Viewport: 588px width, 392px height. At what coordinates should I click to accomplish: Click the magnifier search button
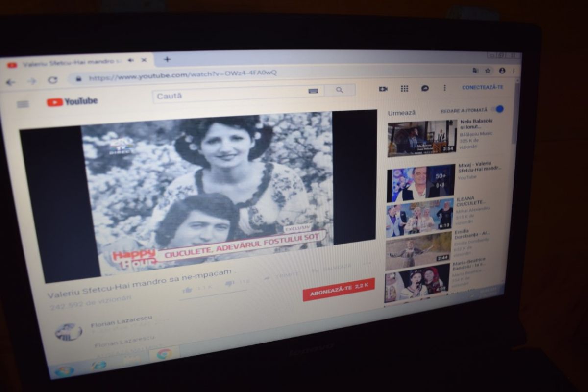click(x=339, y=90)
